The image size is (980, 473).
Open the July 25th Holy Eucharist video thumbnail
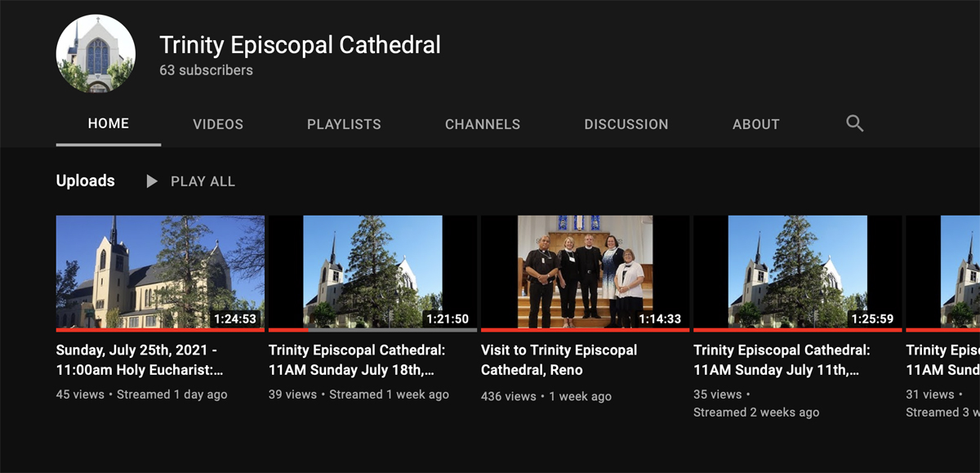click(160, 272)
